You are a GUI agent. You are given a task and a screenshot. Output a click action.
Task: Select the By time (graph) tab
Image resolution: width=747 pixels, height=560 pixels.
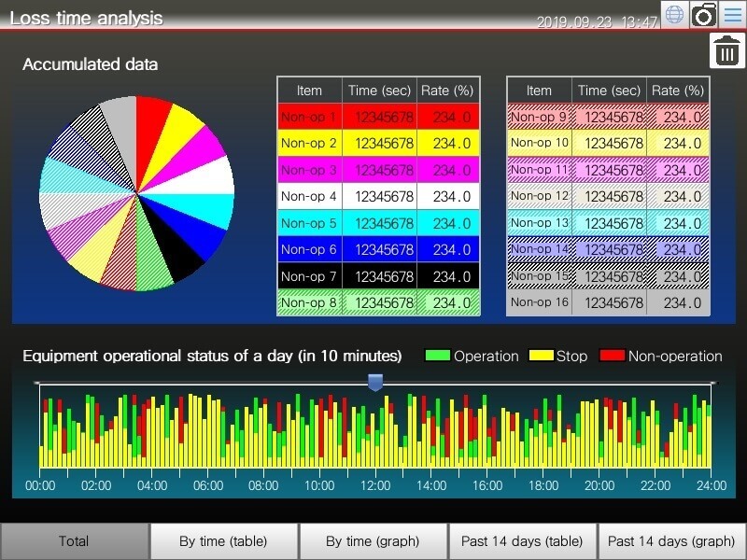(373, 541)
